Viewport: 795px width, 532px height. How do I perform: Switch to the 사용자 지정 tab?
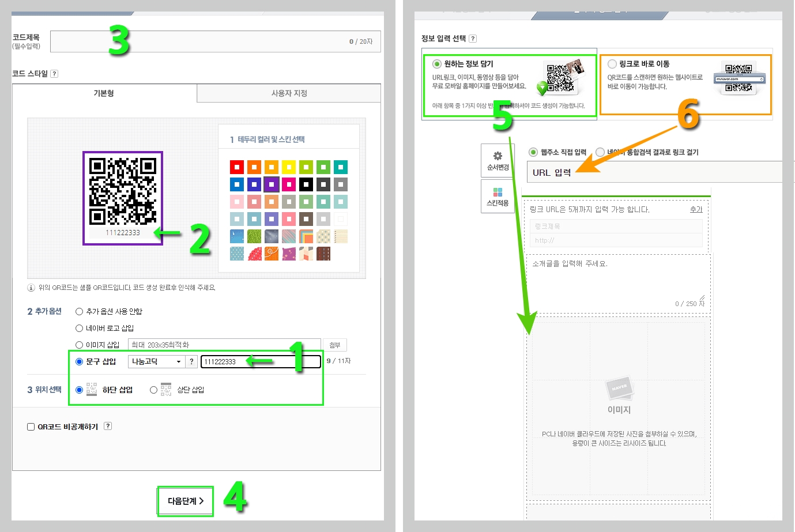pos(289,93)
